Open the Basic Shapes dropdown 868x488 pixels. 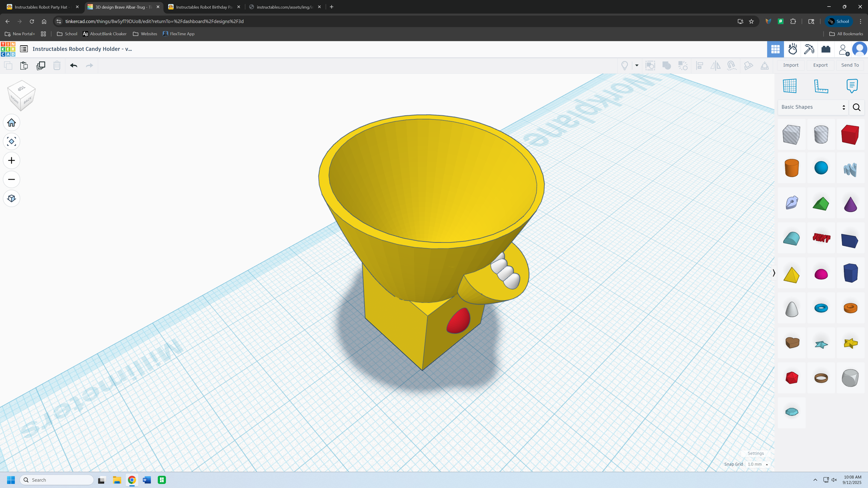tap(813, 107)
